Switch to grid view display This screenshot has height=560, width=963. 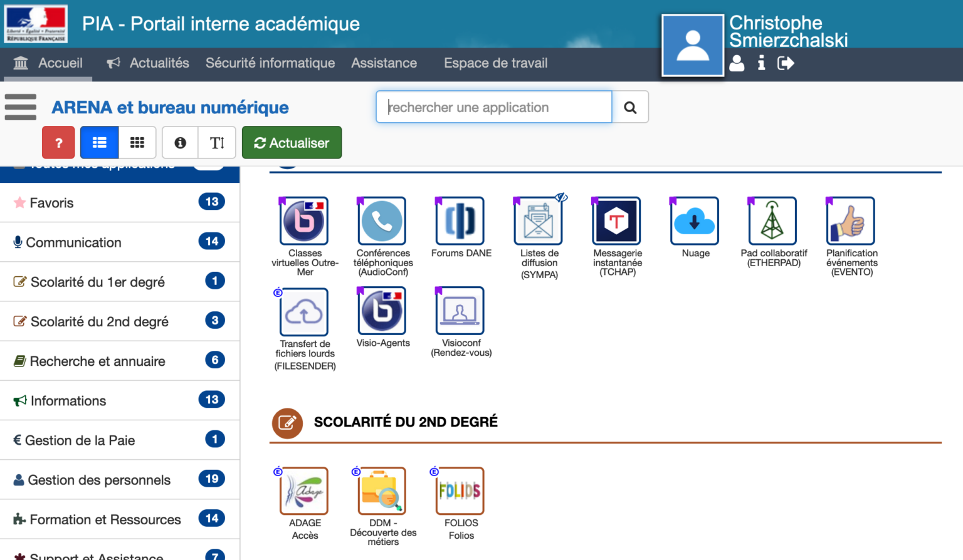click(x=137, y=143)
